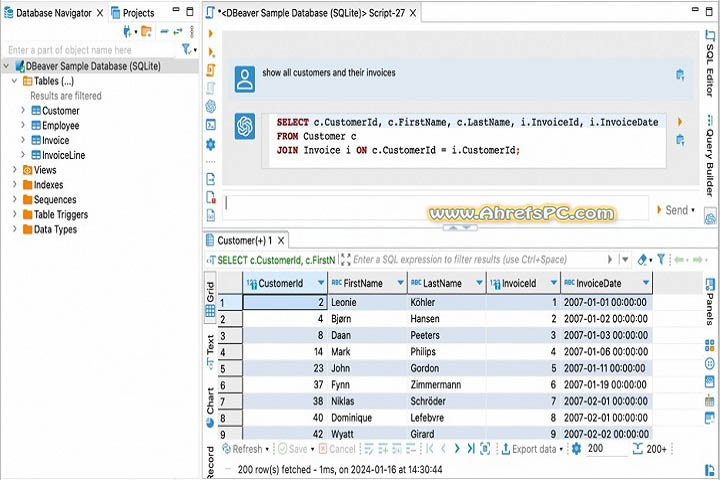Switch results to Chart view
The width and height of the screenshot is (720, 480).
coord(210,407)
